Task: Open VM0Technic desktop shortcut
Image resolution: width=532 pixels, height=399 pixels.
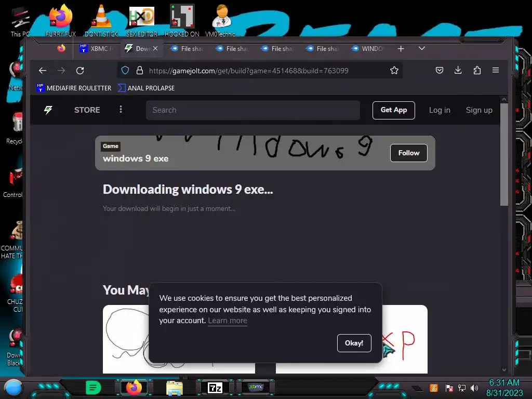Action: coord(222,20)
